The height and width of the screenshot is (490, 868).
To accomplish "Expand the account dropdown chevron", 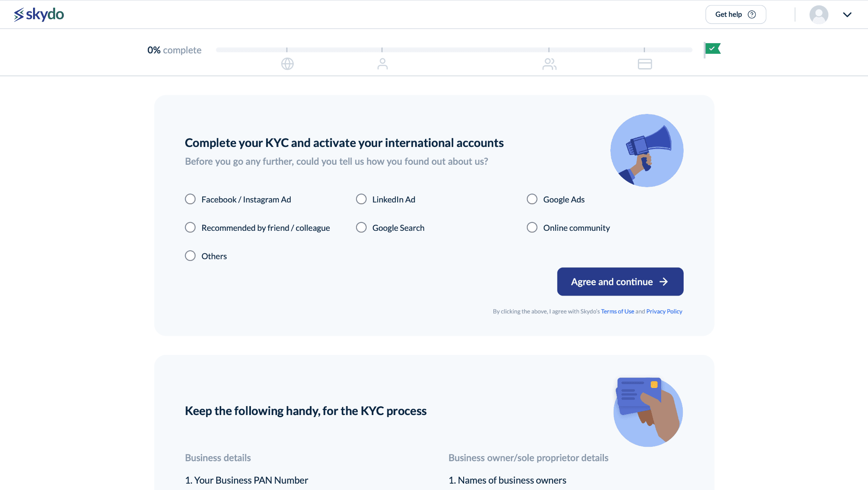I will tap(847, 14).
